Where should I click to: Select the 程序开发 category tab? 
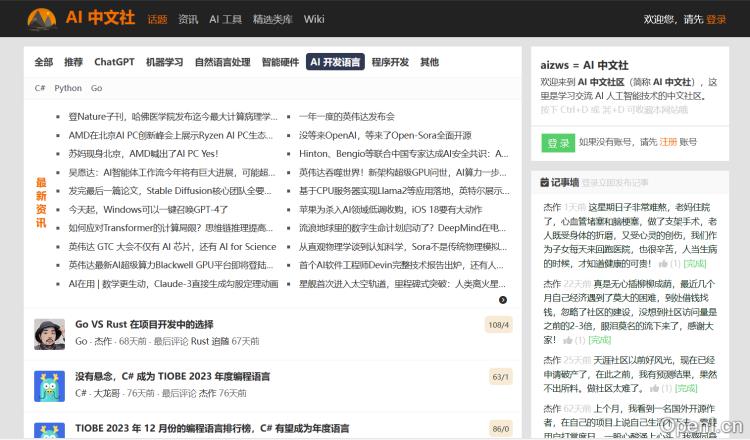[x=390, y=62]
